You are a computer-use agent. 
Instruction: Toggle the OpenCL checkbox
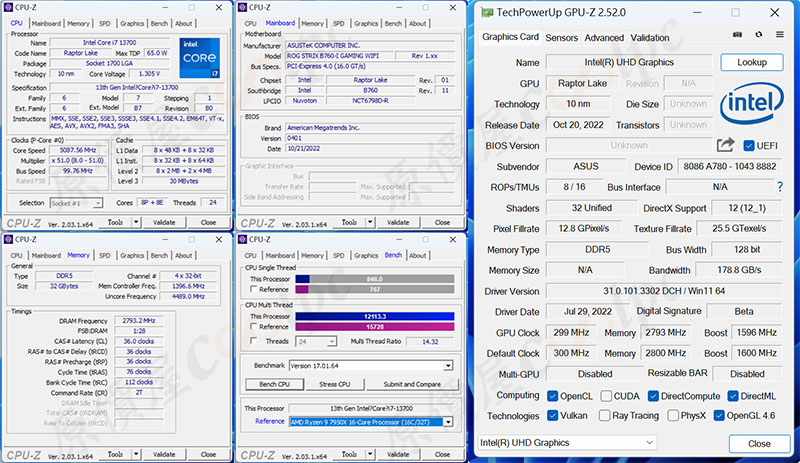(552, 396)
